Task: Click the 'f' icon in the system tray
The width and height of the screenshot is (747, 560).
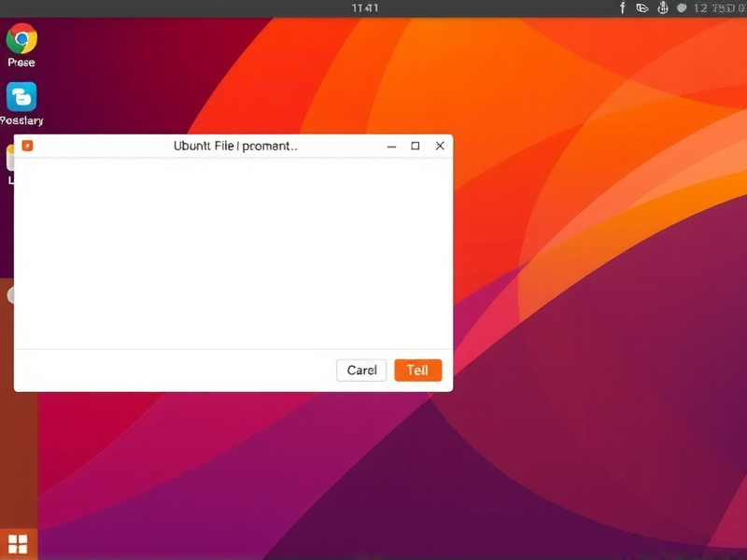Action: [x=623, y=7]
